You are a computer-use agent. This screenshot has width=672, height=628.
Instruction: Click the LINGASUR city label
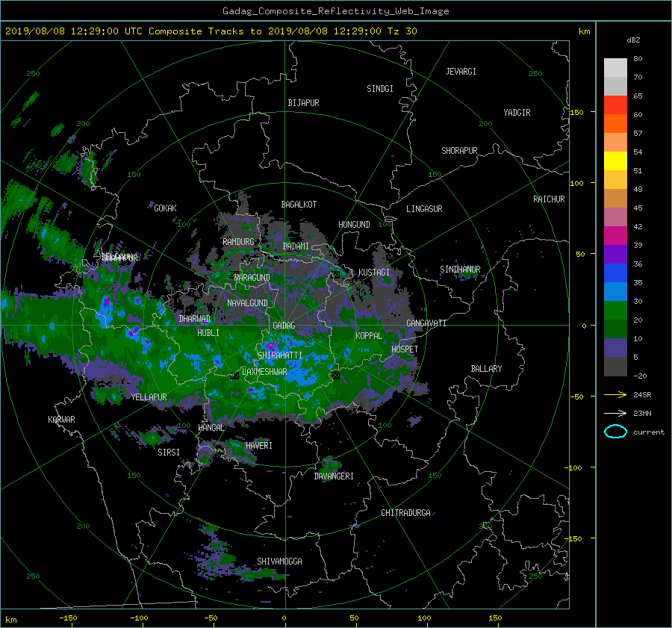pyautogui.click(x=424, y=209)
